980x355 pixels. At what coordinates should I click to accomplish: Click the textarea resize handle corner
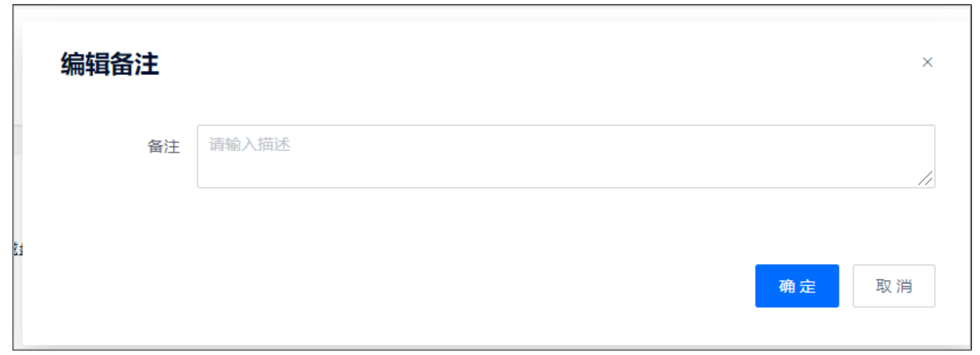click(925, 178)
